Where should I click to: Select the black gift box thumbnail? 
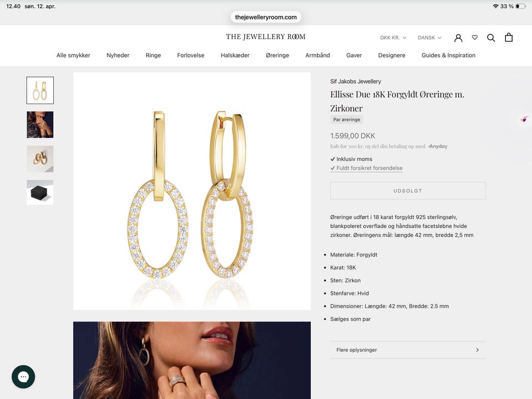click(x=40, y=192)
